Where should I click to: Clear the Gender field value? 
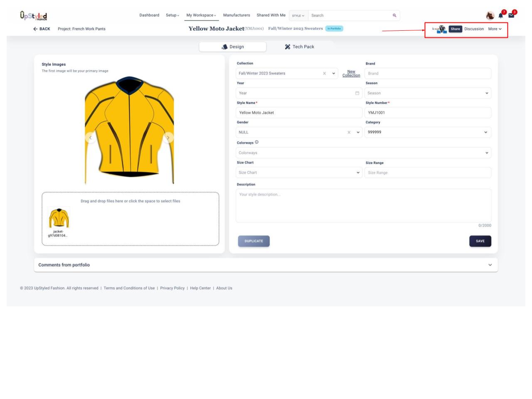[349, 132]
